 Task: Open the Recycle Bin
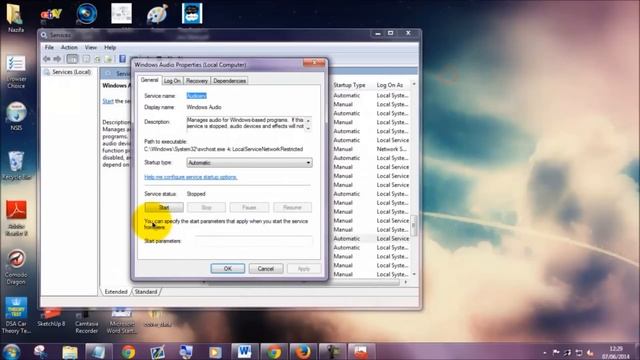tap(16, 166)
